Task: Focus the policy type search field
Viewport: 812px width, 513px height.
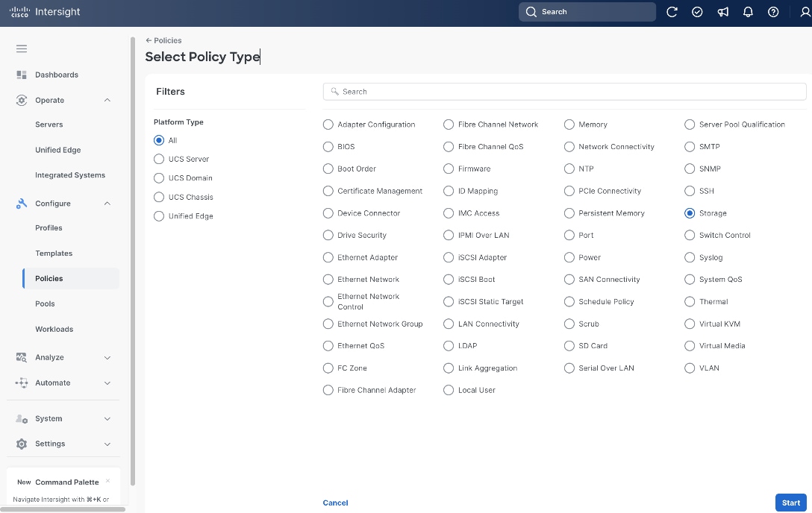Action: (x=564, y=92)
